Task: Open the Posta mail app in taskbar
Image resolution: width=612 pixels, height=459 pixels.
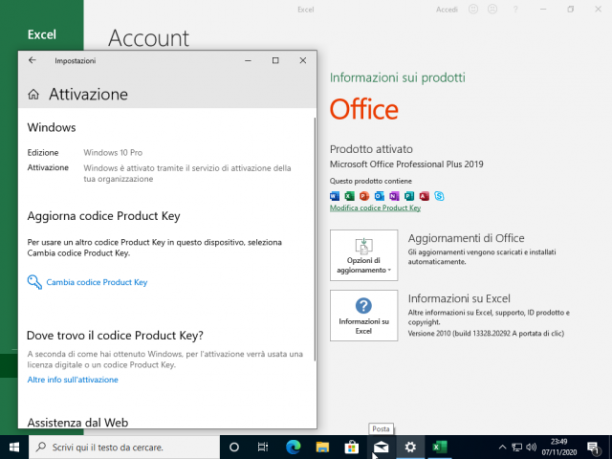Action: coord(381,447)
